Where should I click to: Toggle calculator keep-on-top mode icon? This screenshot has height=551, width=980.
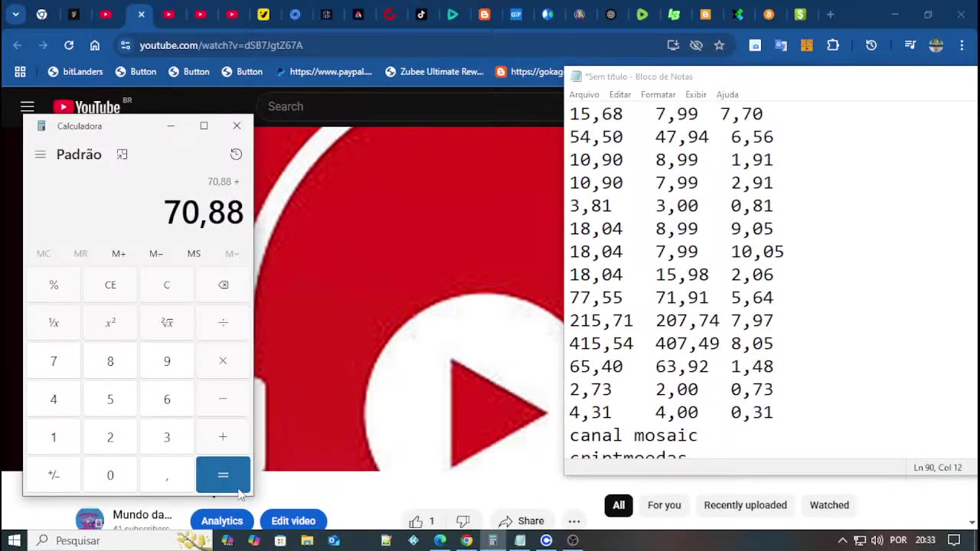click(x=122, y=155)
